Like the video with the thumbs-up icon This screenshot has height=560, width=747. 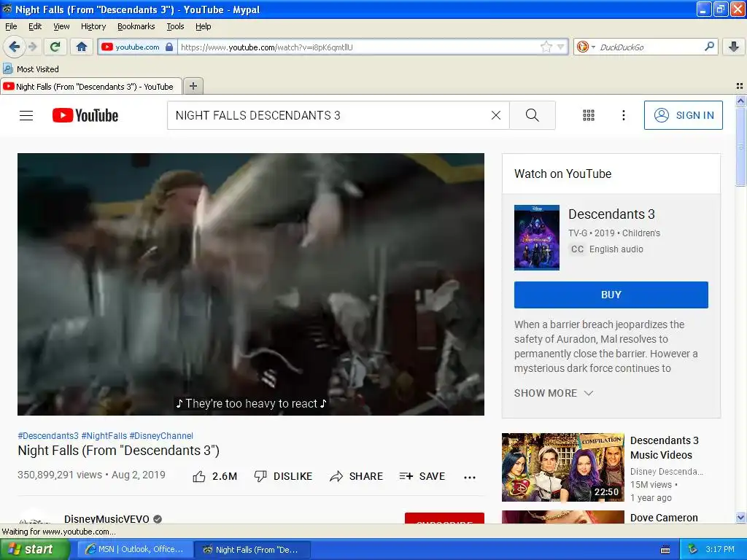coord(199,476)
